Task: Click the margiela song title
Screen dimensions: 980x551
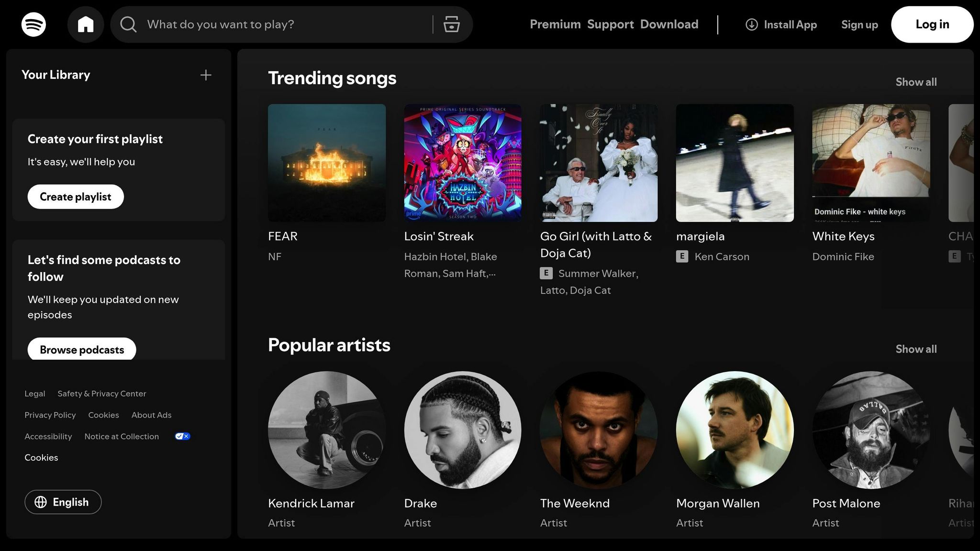Action: (701, 236)
